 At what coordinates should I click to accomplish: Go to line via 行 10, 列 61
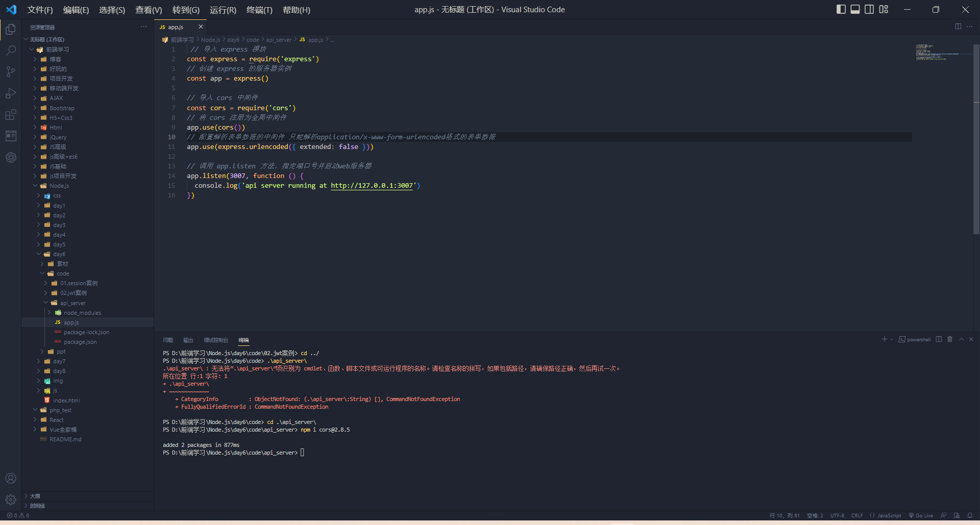point(785,515)
